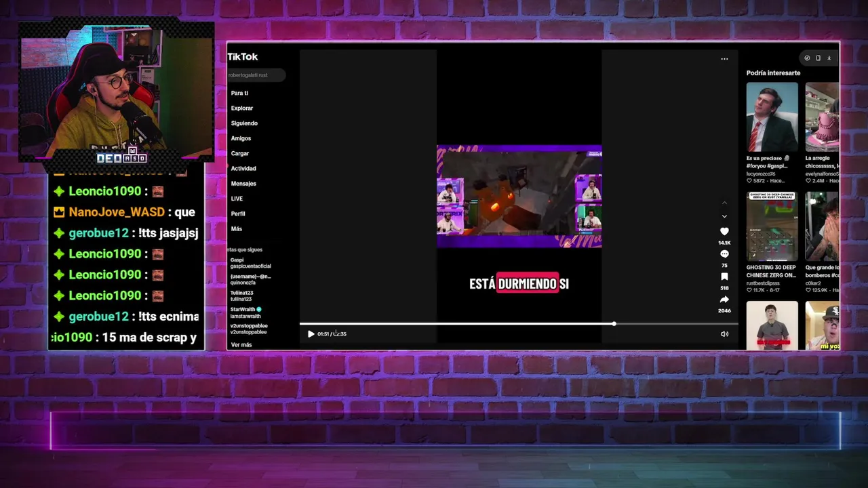Click the 15 ma de scrap chat message
Screen dimensions: 868x488
tap(125, 338)
